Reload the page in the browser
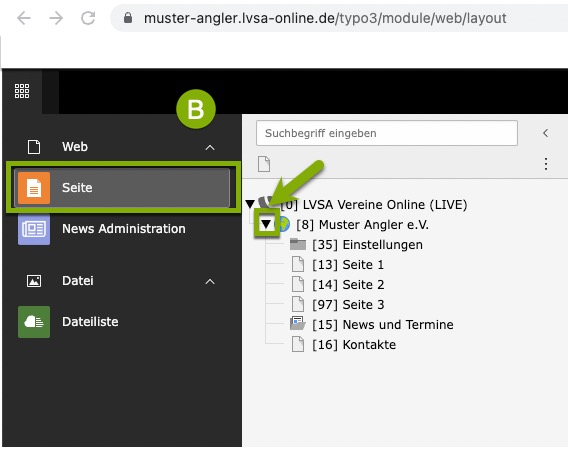Viewport: 568px width, 450px height. pos(88,18)
